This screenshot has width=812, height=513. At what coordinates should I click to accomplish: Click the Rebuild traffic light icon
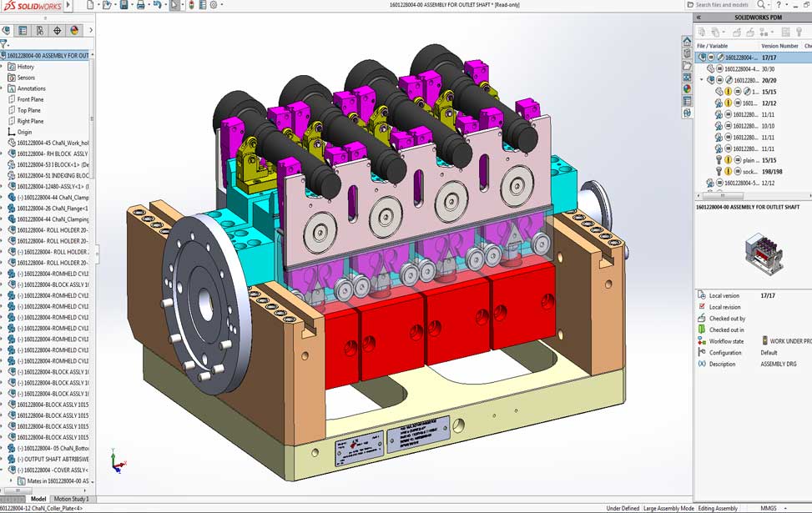point(191,5)
